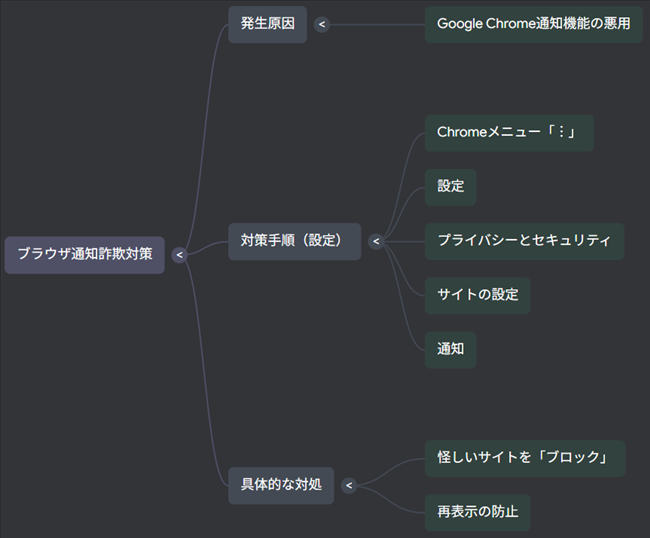
Task: Collapse the 具体的な対処 branch chevron
Action: (348, 486)
